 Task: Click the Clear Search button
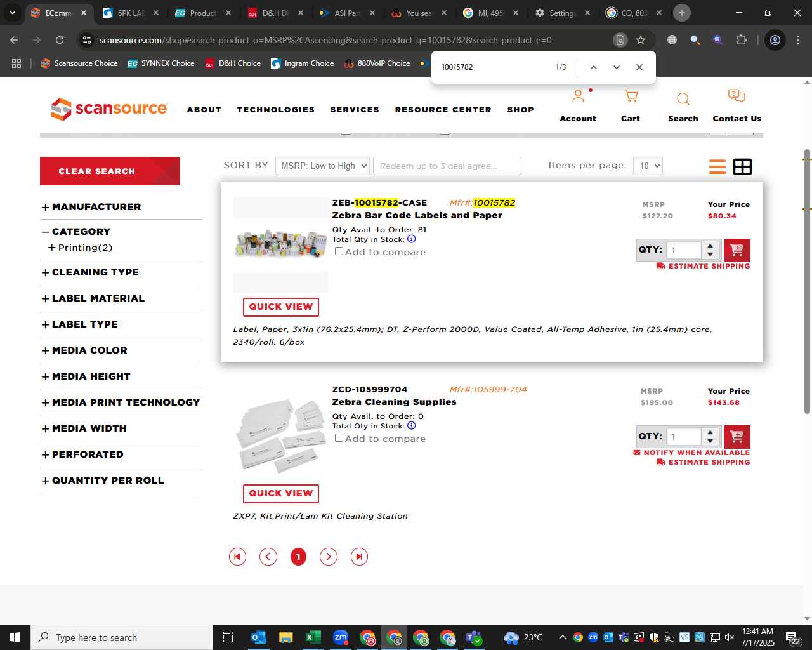110,171
